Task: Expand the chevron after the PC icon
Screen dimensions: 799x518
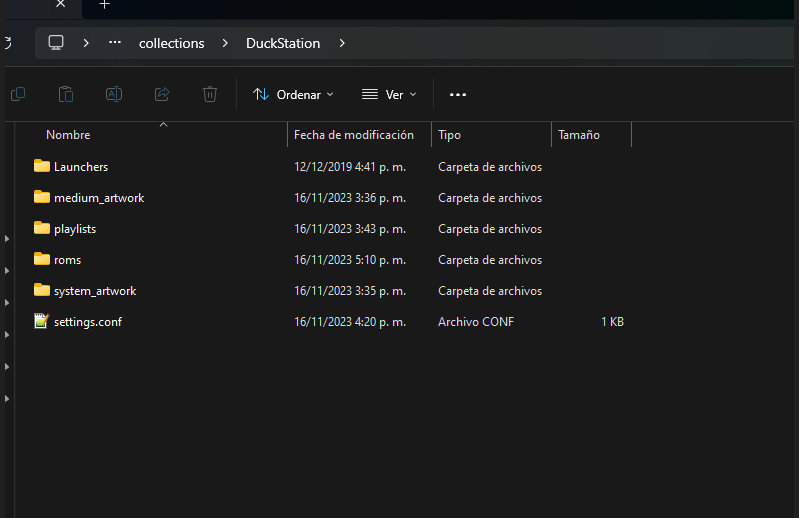Action: pyautogui.click(x=86, y=43)
